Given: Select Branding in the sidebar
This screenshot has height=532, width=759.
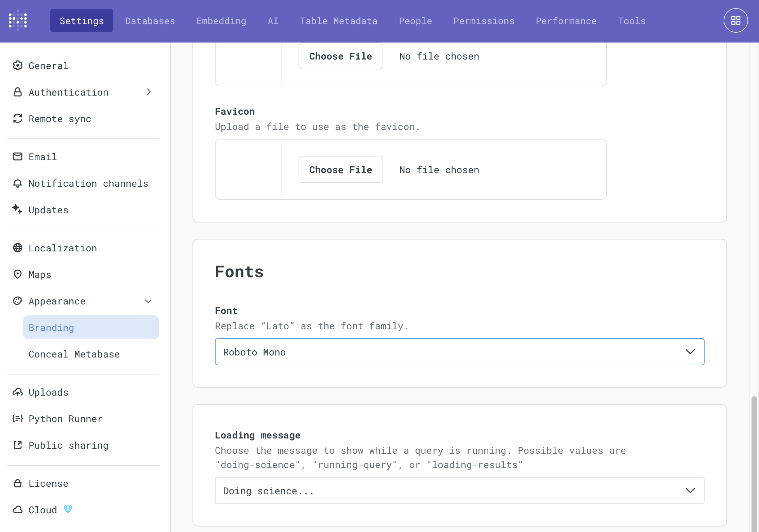Looking at the screenshot, I should tap(51, 327).
